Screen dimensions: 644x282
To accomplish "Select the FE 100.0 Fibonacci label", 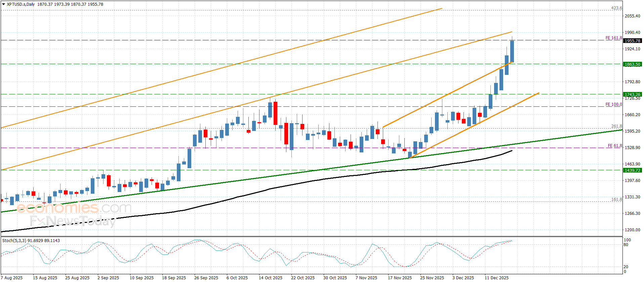I will pyautogui.click(x=614, y=104).
